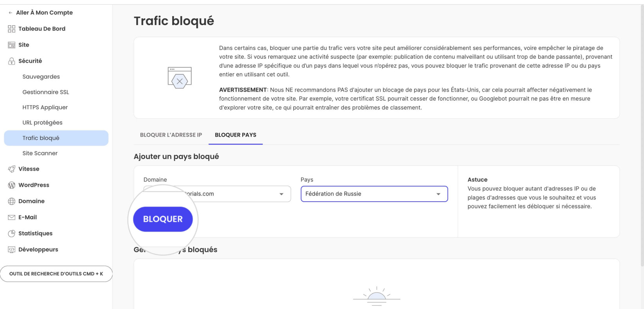Open Site Scanner page

pos(40,153)
